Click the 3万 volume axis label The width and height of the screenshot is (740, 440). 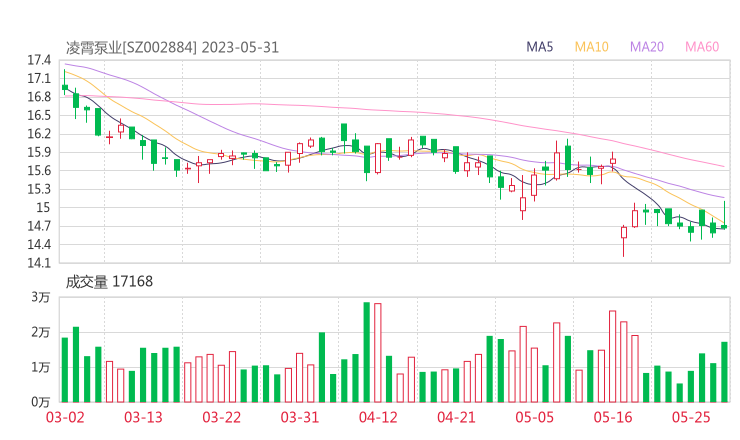coord(41,297)
